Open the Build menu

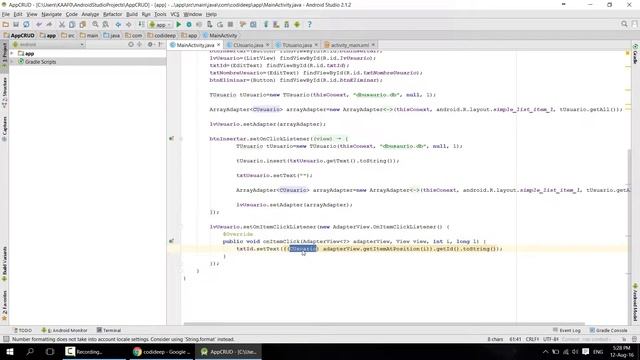[x=132, y=14]
